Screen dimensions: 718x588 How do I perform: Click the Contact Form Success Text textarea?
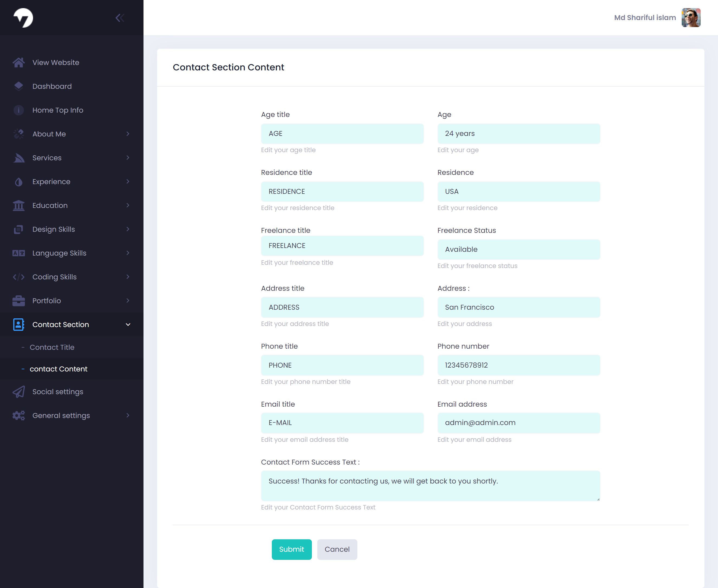coord(430,486)
